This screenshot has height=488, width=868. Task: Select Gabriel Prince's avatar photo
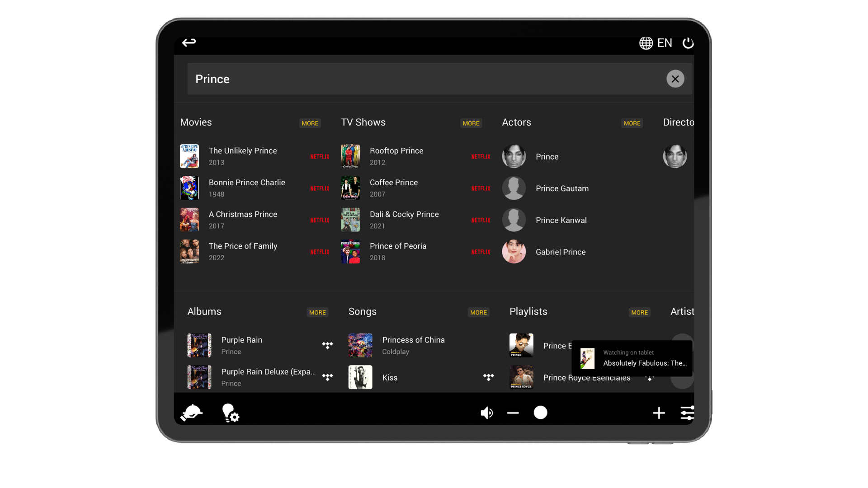[514, 252]
